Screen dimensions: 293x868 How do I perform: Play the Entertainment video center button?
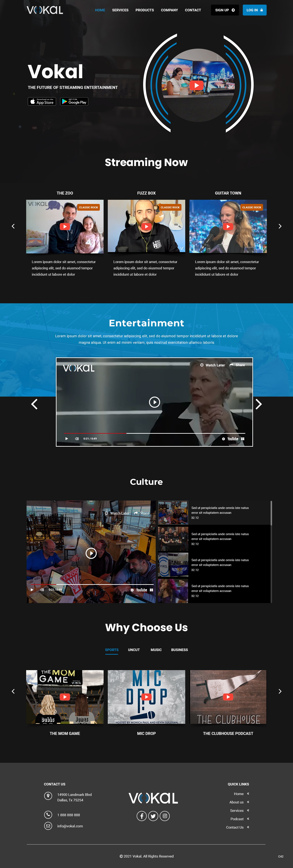pos(154,402)
